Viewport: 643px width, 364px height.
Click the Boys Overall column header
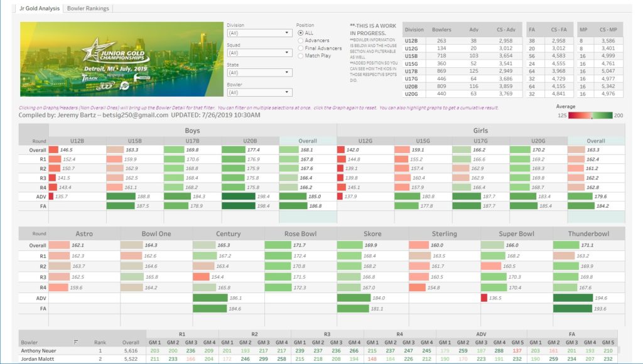click(x=308, y=141)
